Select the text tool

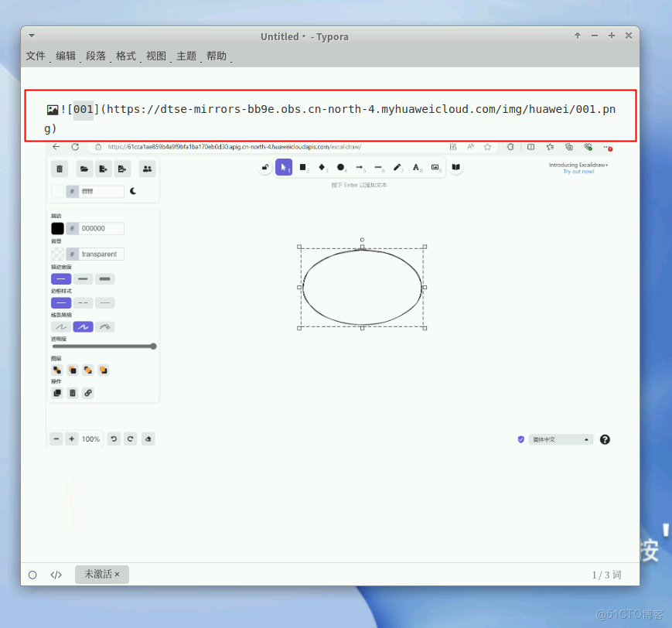point(416,167)
